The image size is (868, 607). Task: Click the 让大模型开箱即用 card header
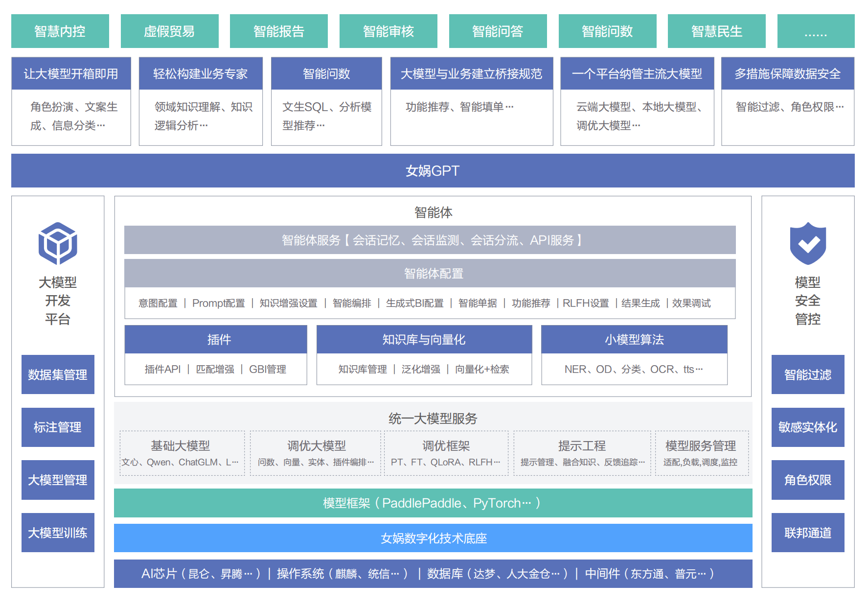point(71,74)
